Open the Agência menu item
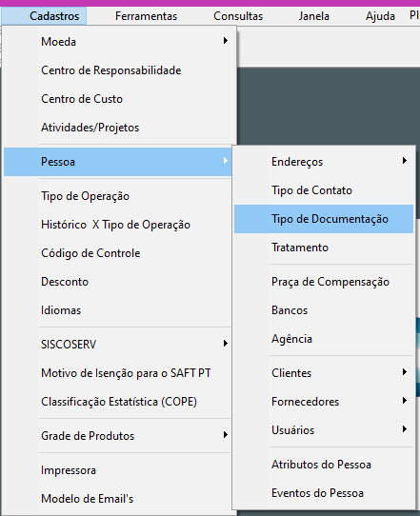420x516 pixels. click(324, 339)
